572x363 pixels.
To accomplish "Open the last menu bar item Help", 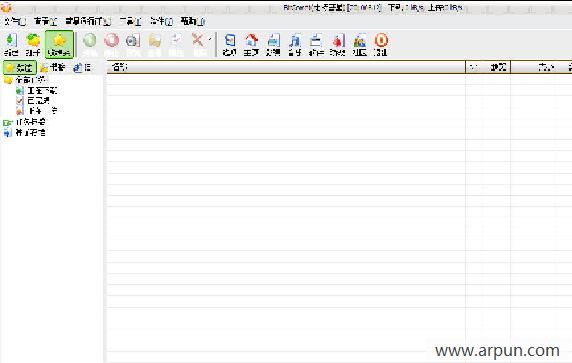I will tap(193, 22).
